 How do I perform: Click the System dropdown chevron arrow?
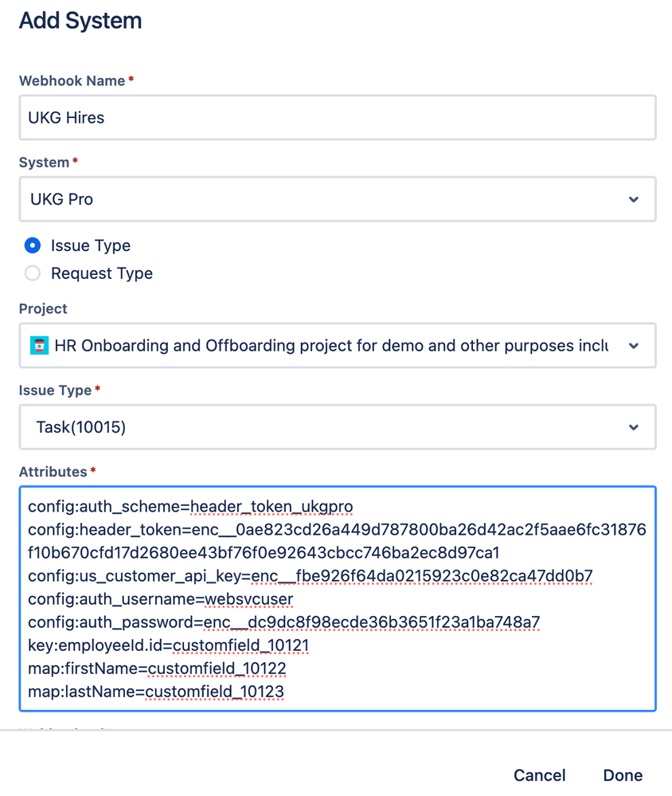(x=634, y=199)
